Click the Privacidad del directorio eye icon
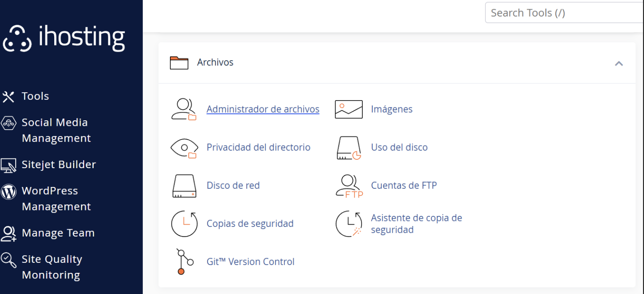Screen dimensions: 644x294 click(184, 147)
